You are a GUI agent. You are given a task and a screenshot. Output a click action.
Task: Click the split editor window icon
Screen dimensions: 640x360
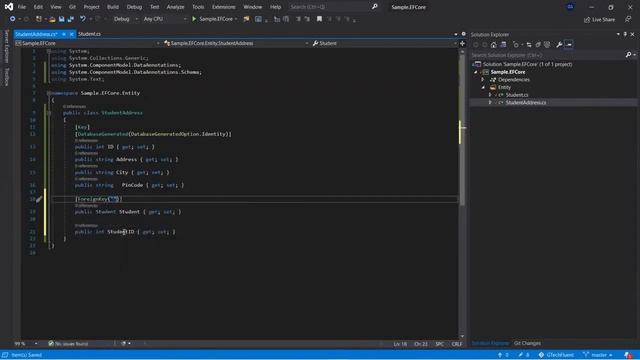[462, 43]
